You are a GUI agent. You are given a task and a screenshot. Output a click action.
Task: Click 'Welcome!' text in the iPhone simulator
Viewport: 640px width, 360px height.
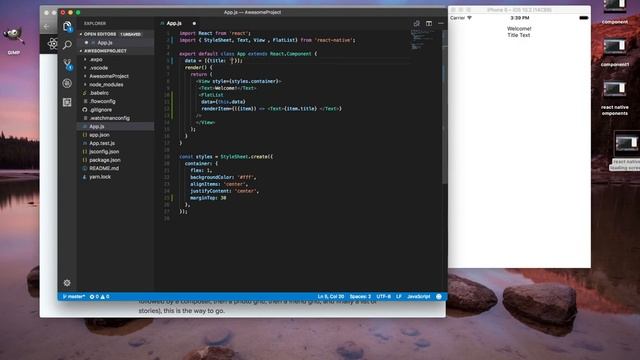(519, 29)
